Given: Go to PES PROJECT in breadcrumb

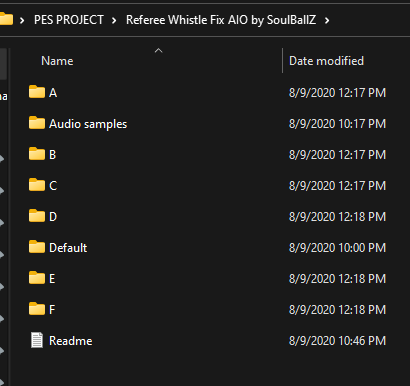Looking at the screenshot, I should click(69, 20).
